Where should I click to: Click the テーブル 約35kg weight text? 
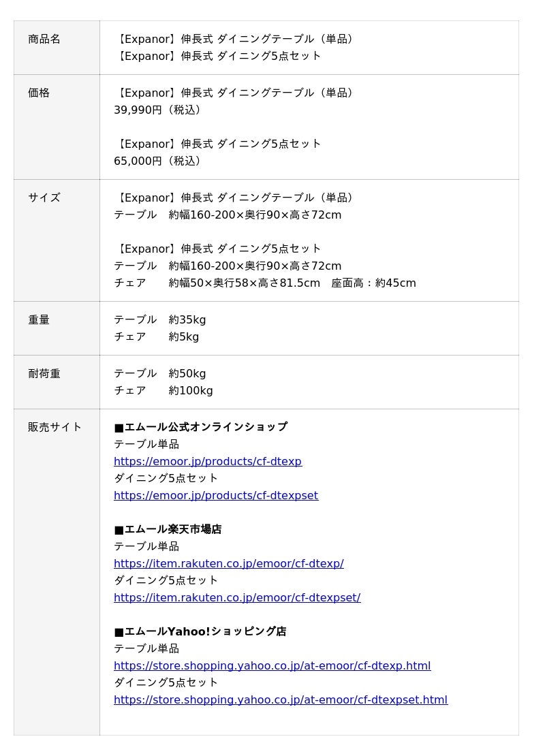pos(159,320)
